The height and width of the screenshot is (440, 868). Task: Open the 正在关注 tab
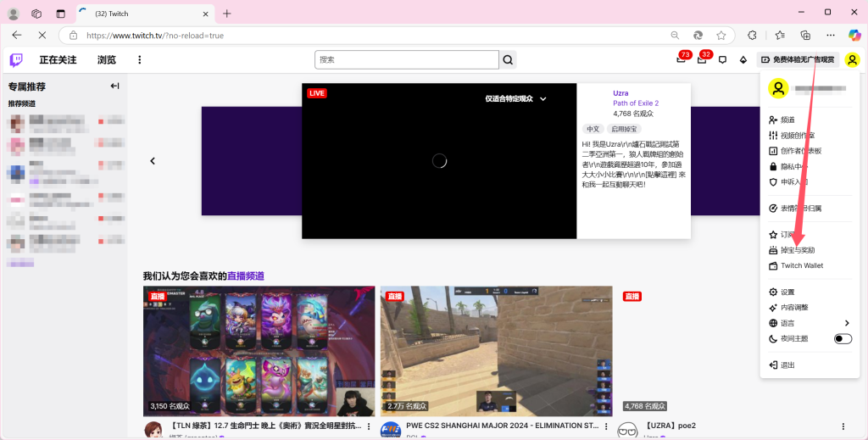coord(58,60)
